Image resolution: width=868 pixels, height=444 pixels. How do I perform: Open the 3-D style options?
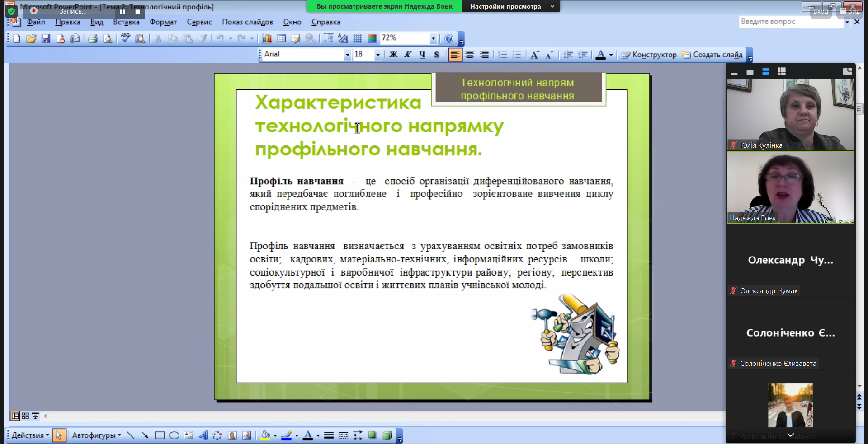point(387,435)
